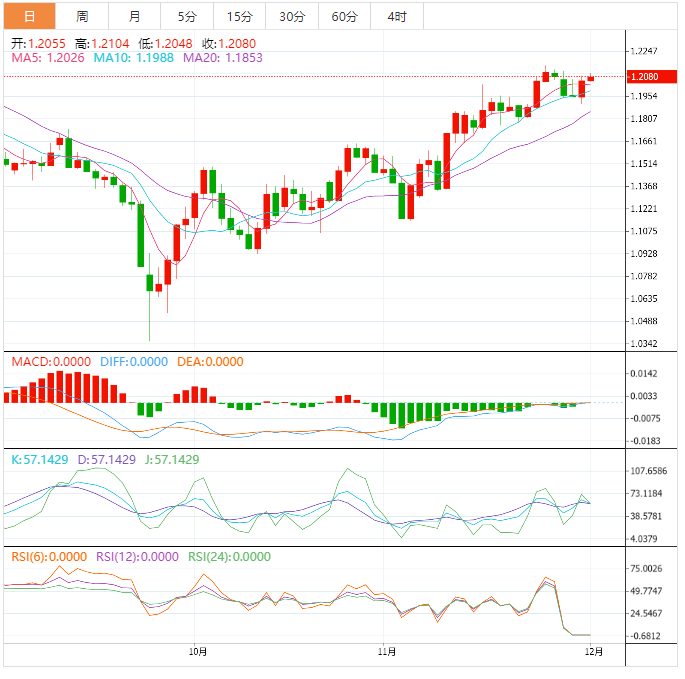
Task: Click the red 1.2080 current price label
Action: click(651, 76)
